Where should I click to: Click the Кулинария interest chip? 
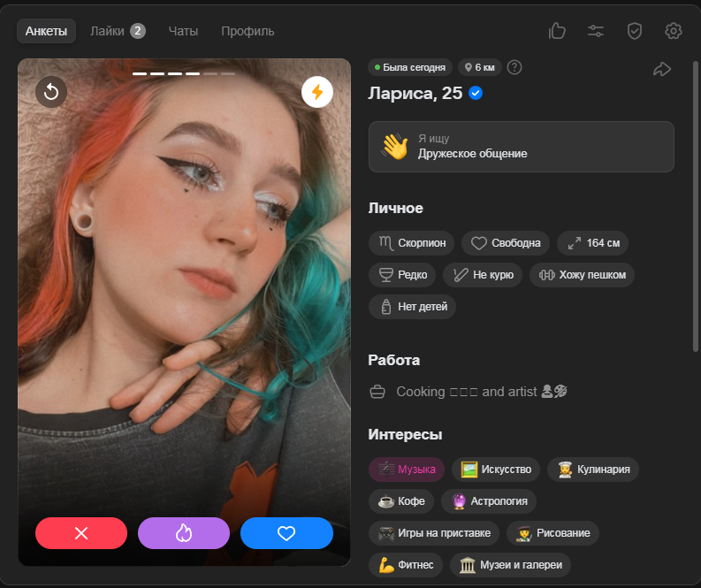(593, 469)
